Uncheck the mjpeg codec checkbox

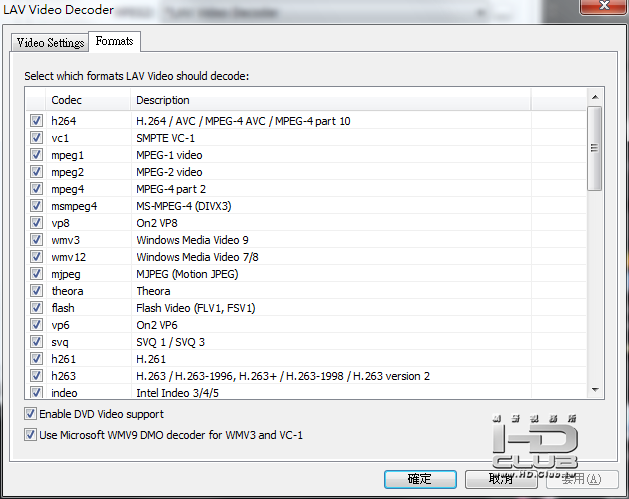point(37,274)
